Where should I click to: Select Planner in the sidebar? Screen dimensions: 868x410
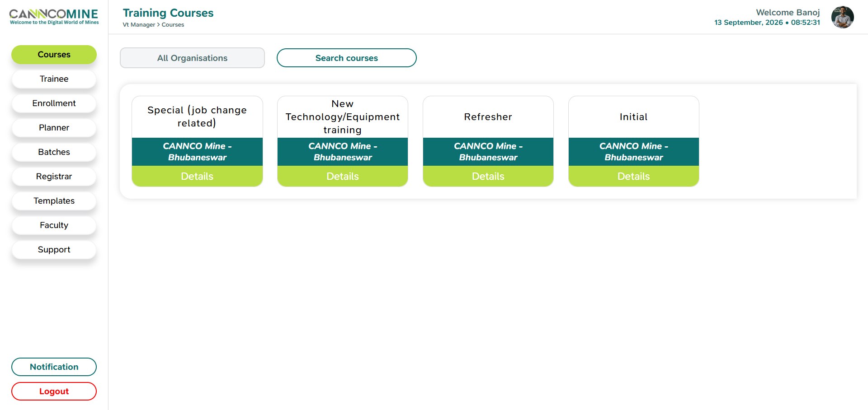54,128
